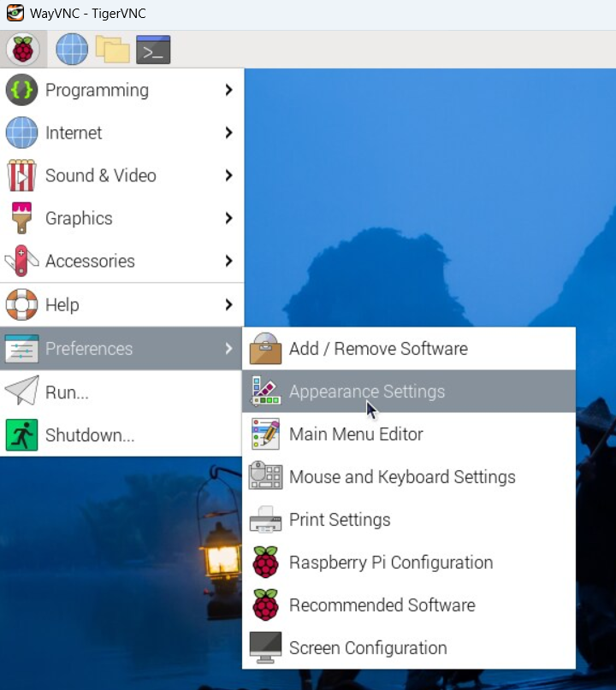Open Main Menu Editor
This screenshot has height=690, width=616.
pos(409,433)
